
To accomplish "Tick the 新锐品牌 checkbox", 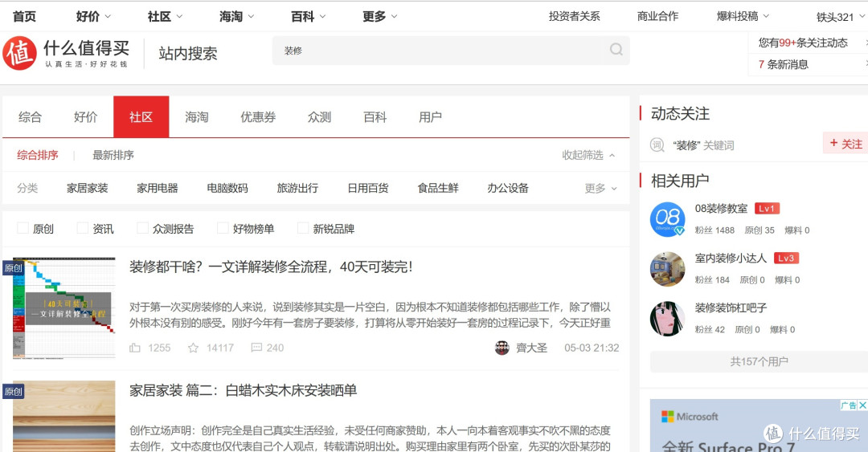I will point(303,228).
